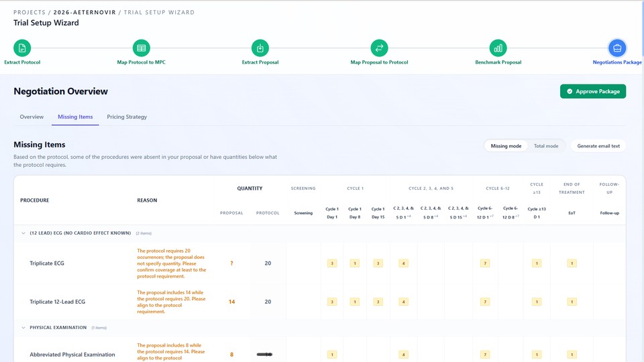Click Triplicate ECG Cycle 6-12 D1 badge 7
644x362 pixels.
point(485,263)
